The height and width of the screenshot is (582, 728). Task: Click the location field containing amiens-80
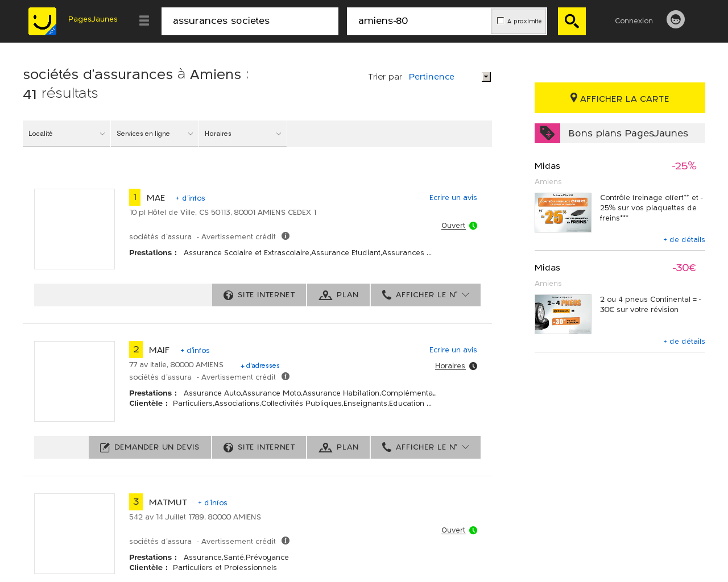[x=419, y=21]
